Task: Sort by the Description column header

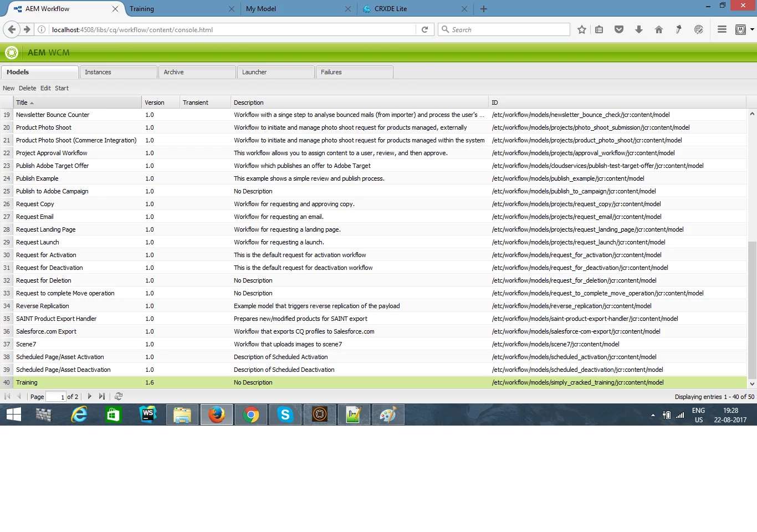Action: point(360,103)
